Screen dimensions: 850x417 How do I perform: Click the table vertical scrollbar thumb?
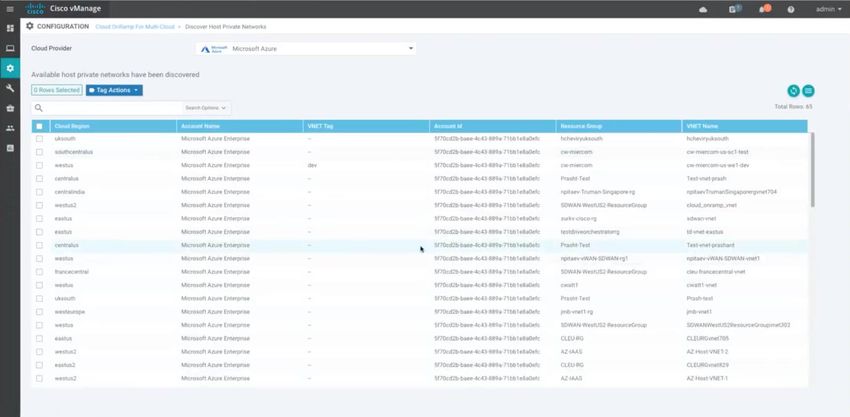(812, 169)
